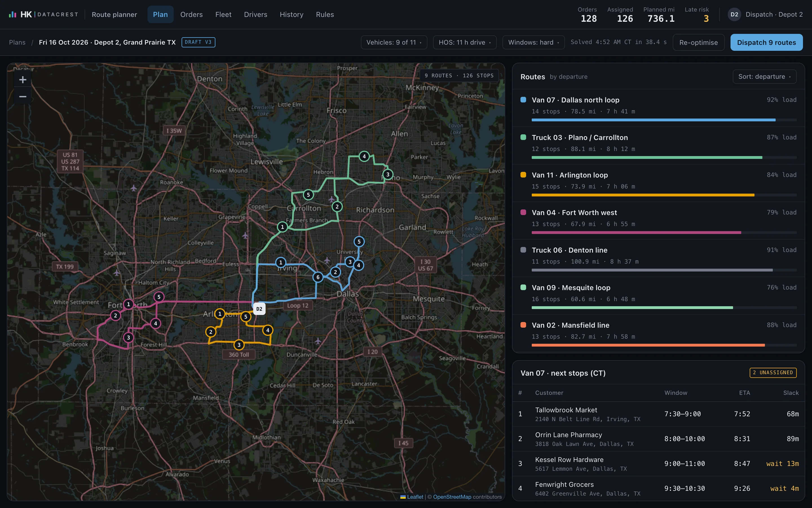Select magenta stop 3 marker near Benbrook
The image size is (812, 508).
click(128, 338)
